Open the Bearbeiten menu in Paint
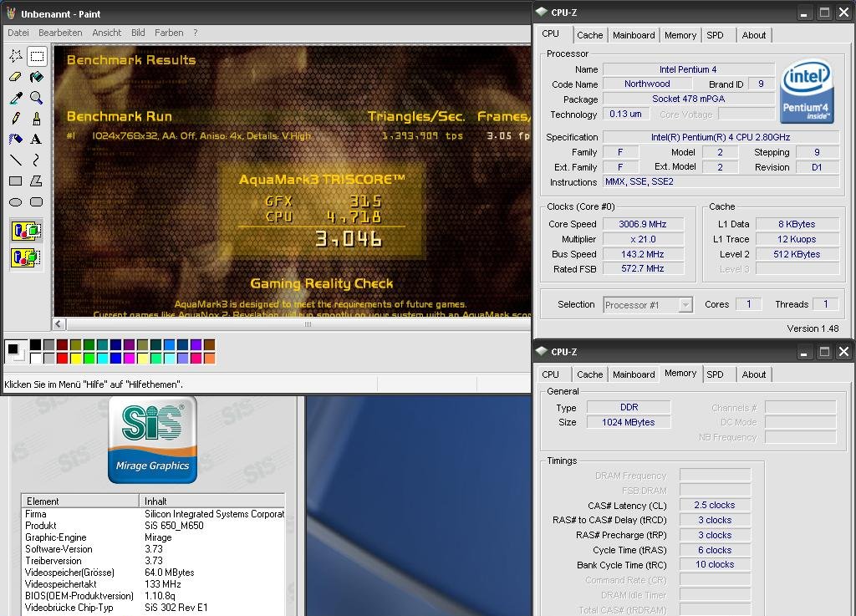856x616 pixels. point(60,33)
